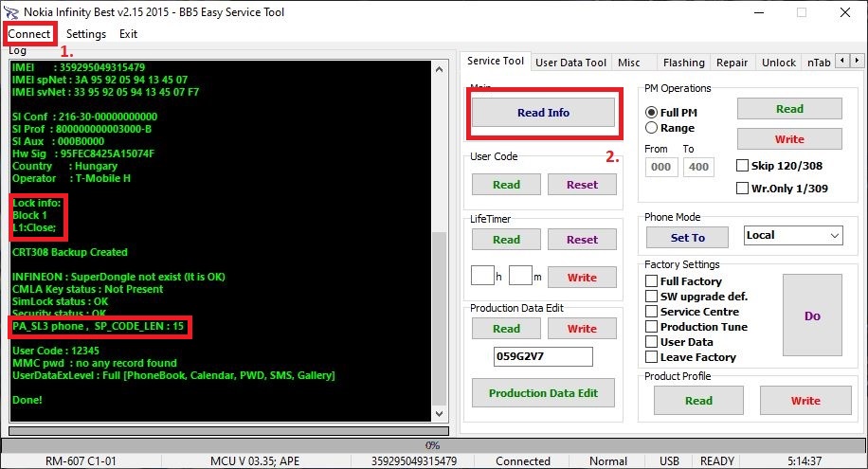Click Read under Production Data Edit
The width and height of the screenshot is (868, 469).
pos(506,329)
